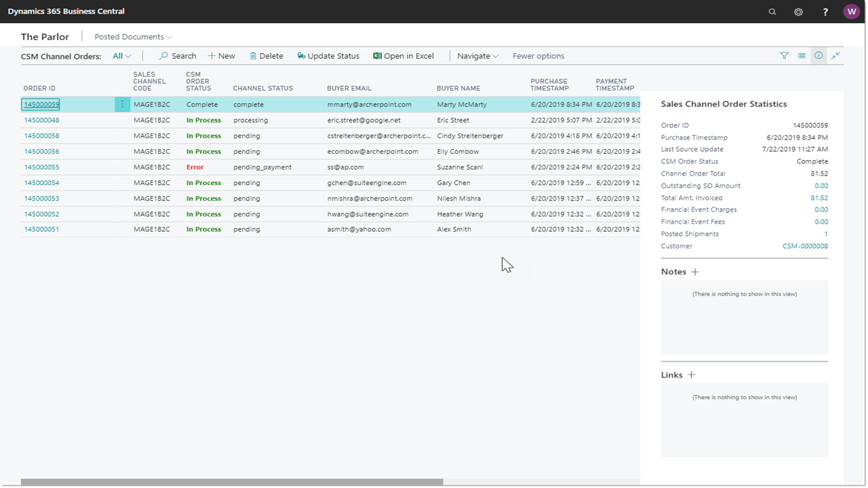Open row options for order 145000059
The image size is (868, 488).
tap(123, 104)
